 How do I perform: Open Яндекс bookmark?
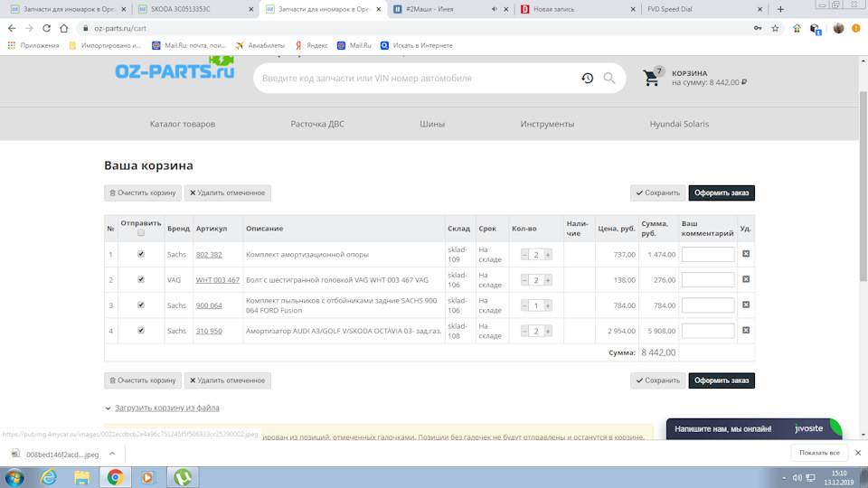(312, 45)
